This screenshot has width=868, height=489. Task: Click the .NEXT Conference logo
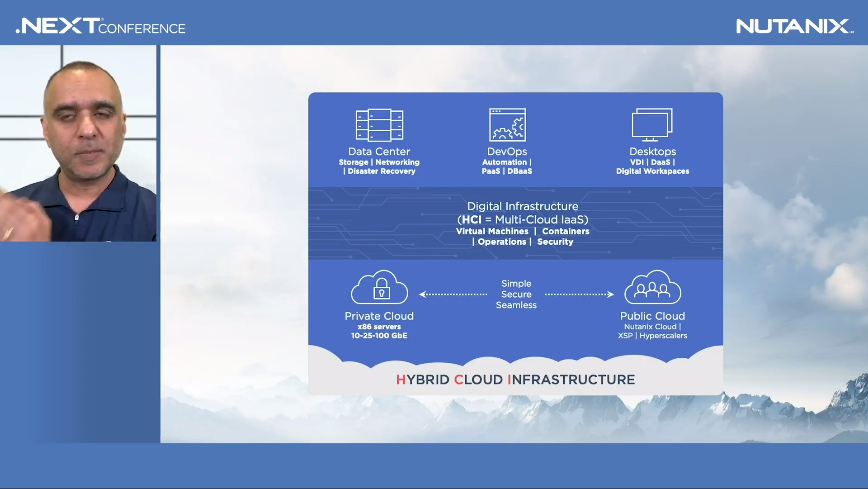pos(100,26)
